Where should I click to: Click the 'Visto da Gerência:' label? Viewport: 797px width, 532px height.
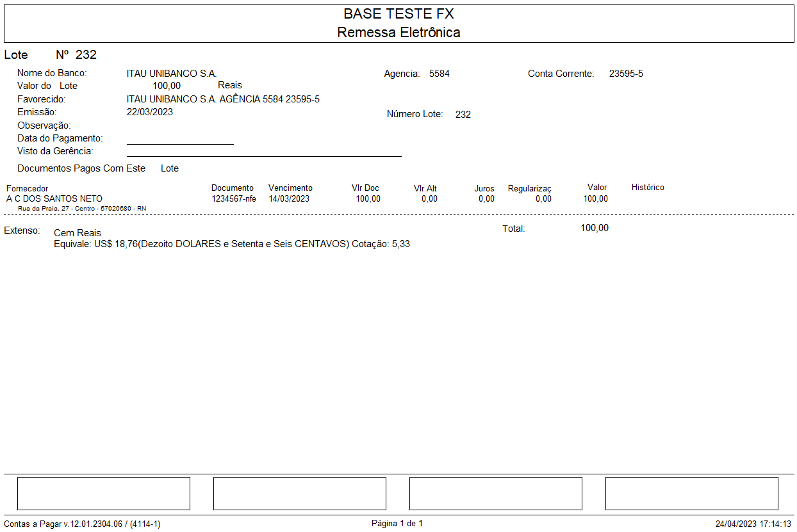[55, 151]
